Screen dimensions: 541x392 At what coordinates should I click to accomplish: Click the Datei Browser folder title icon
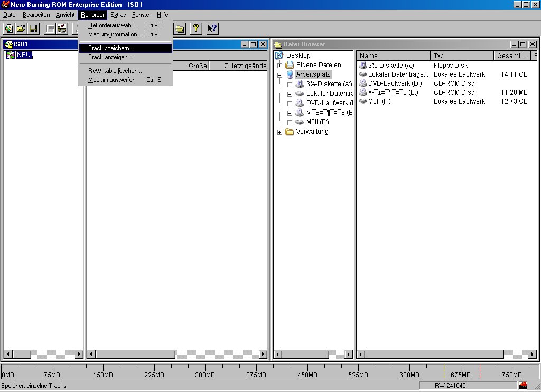[278, 44]
